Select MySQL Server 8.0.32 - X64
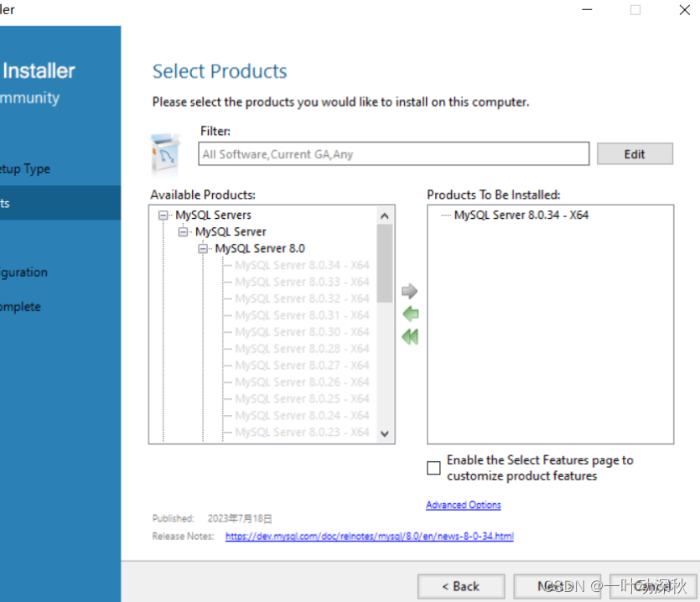The height and width of the screenshot is (602, 700). [x=302, y=298]
